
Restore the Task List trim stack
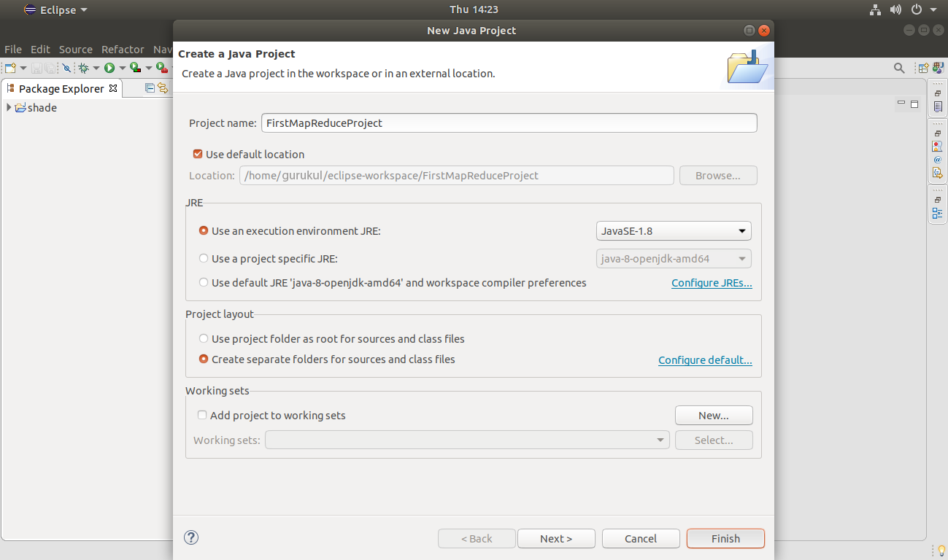pos(938,93)
